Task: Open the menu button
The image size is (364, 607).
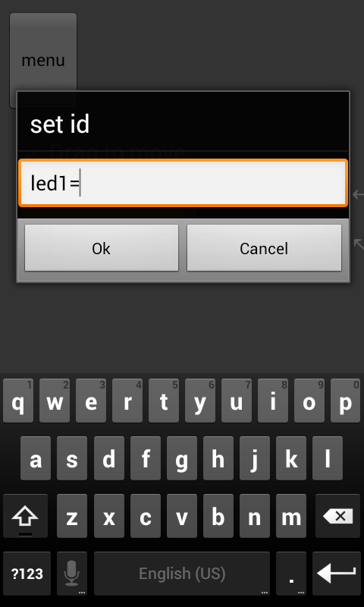Action: [43, 60]
